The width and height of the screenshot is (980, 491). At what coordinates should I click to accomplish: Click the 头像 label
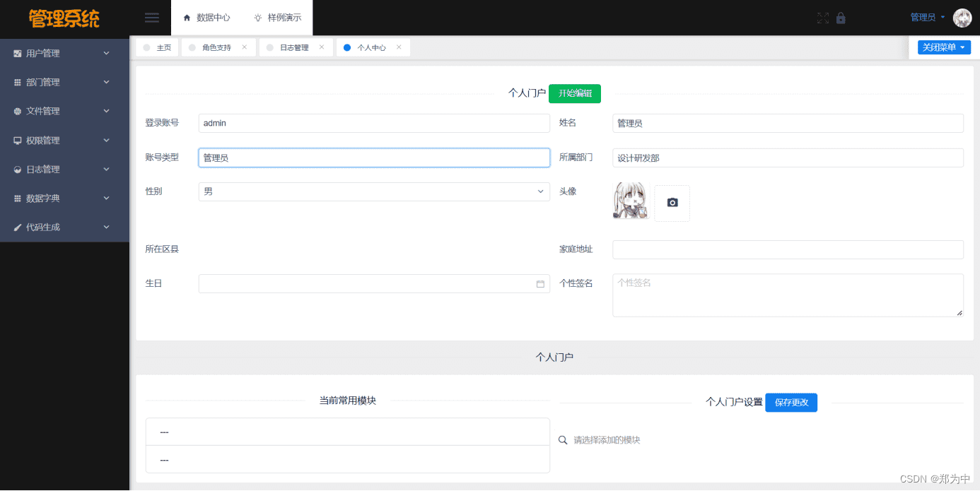point(568,191)
